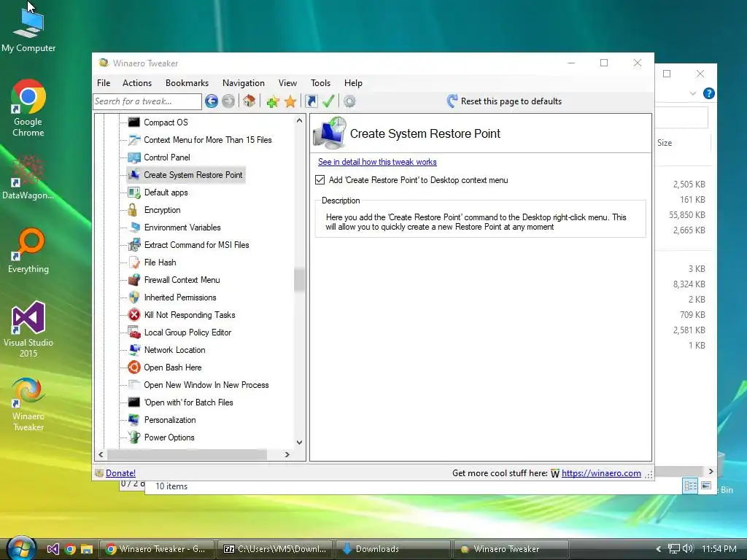The height and width of the screenshot is (560, 747).
Task: Open Visual Studio from taskbar quick launch
Action: click(x=53, y=549)
